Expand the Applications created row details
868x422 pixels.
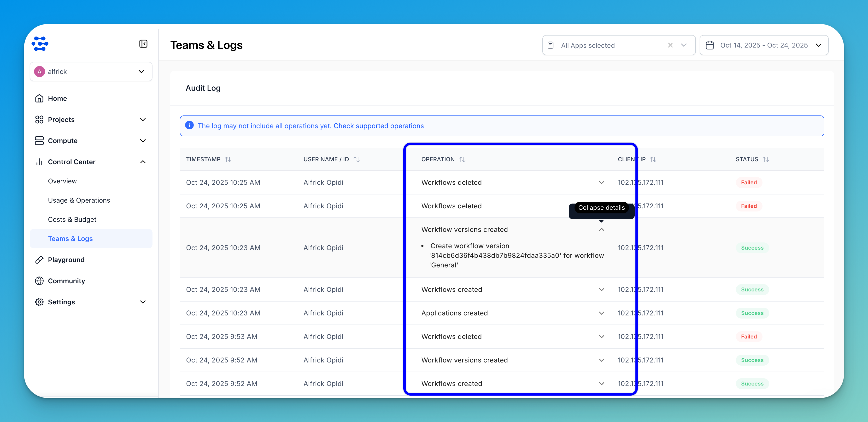601,313
